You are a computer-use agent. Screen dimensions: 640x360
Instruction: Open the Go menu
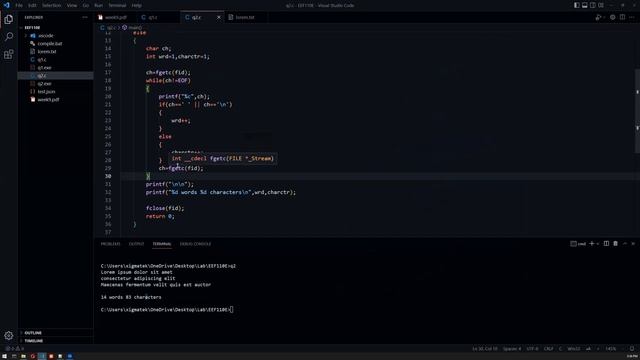[86, 5]
